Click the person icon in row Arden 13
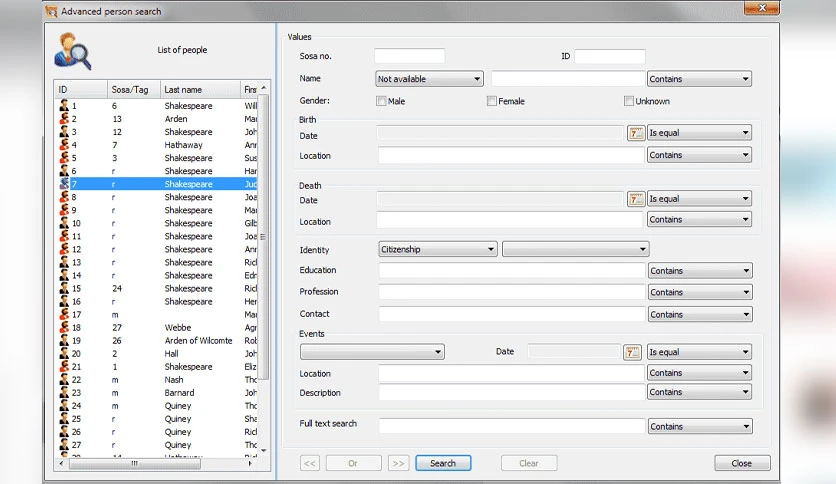 click(x=64, y=119)
